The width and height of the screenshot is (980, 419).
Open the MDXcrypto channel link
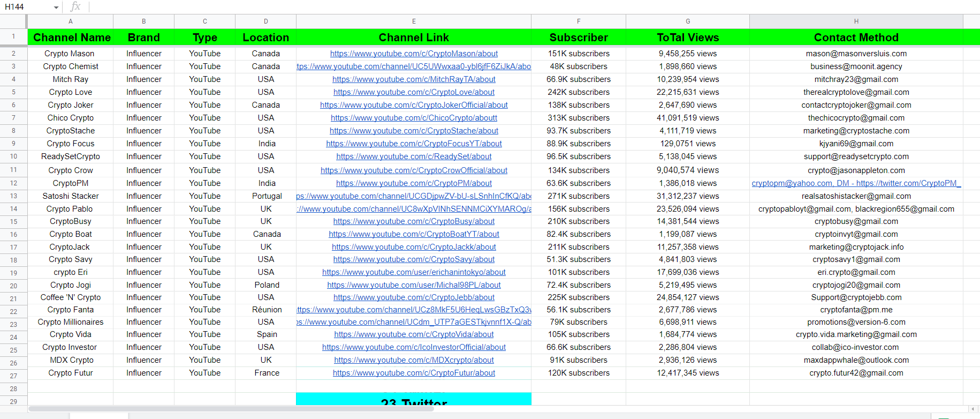pos(414,360)
